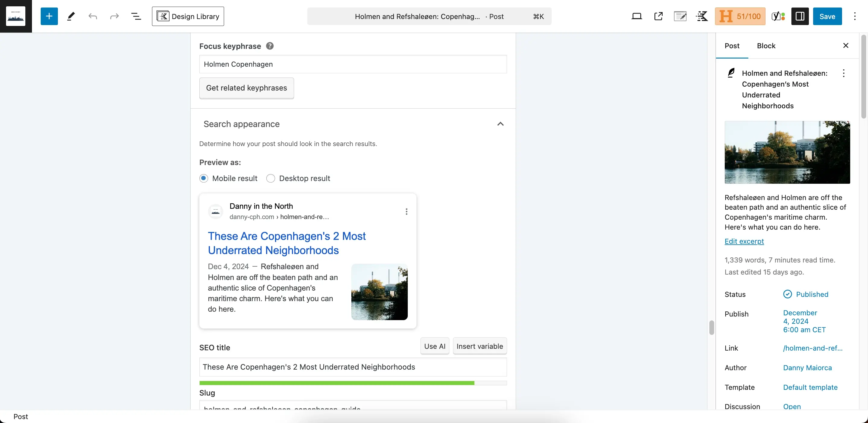Change the Published status
The height and width of the screenshot is (423, 868).
[x=806, y=294]
